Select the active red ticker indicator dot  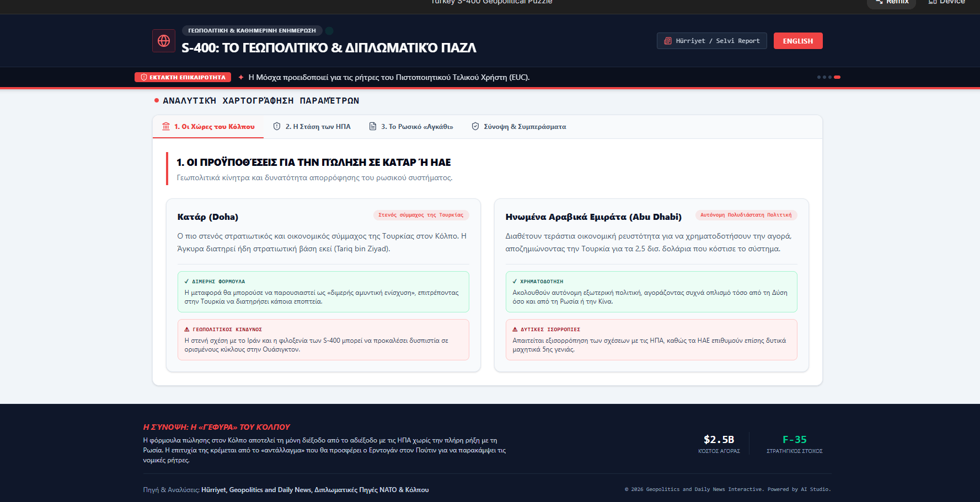click(x=837, y=77)
